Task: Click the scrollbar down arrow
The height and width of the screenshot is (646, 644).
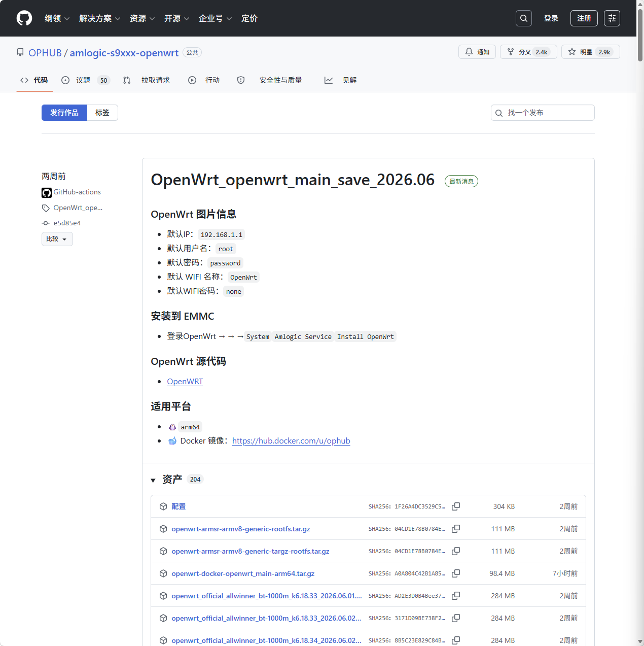Action: [x=640, y=642]
